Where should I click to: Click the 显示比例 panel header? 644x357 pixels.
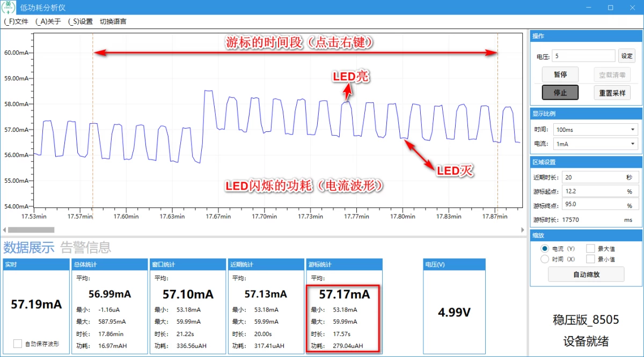586,114
